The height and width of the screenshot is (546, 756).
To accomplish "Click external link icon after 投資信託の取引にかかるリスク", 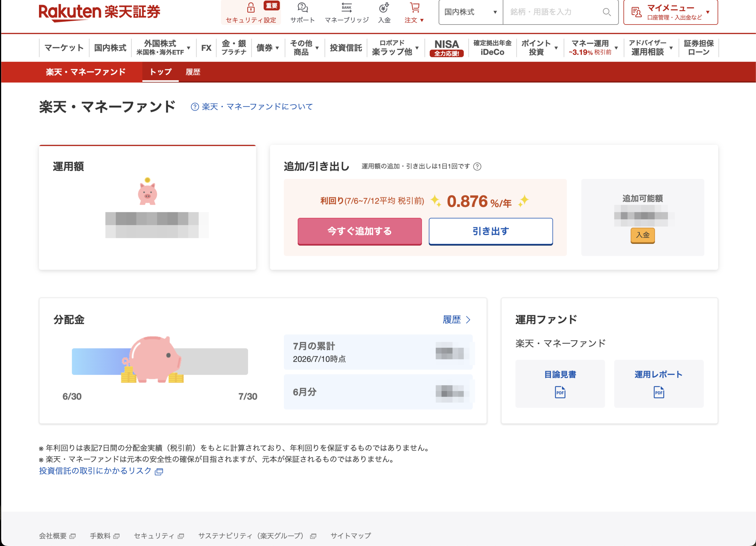I will [x=159, y=471].
